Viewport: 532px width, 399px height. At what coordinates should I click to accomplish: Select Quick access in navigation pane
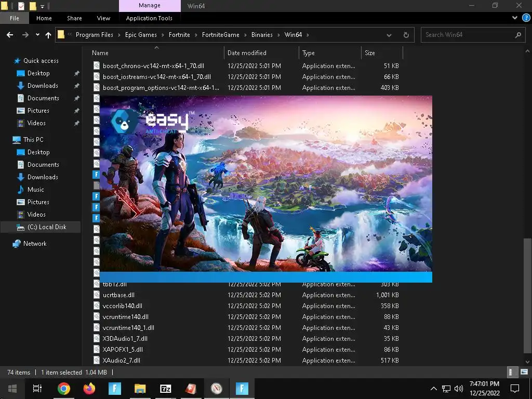pyautogui.click(x=41, y=61)
